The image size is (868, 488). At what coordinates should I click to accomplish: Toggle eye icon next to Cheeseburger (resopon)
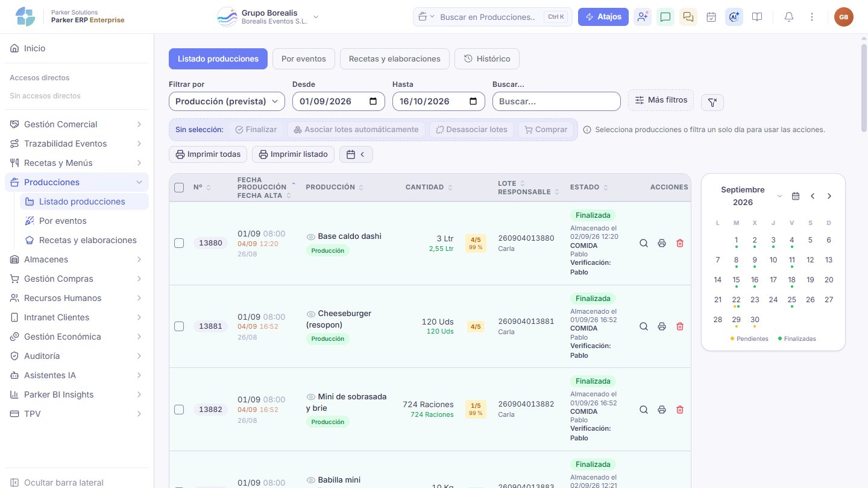(311, 314)
